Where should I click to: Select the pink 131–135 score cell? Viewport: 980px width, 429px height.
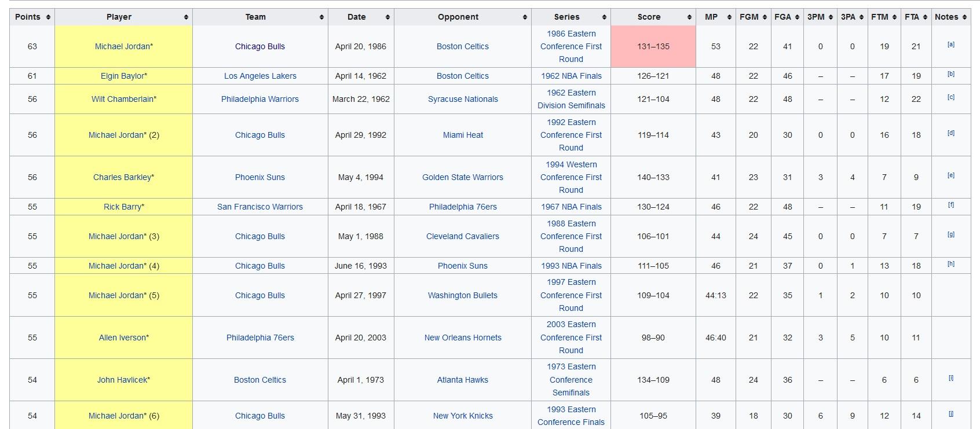click(x=653, y=46)
